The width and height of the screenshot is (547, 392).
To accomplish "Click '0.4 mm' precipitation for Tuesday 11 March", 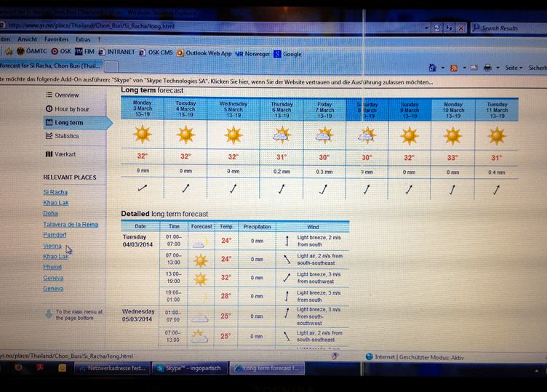I will pyautogui.click(x=496, y=172).
